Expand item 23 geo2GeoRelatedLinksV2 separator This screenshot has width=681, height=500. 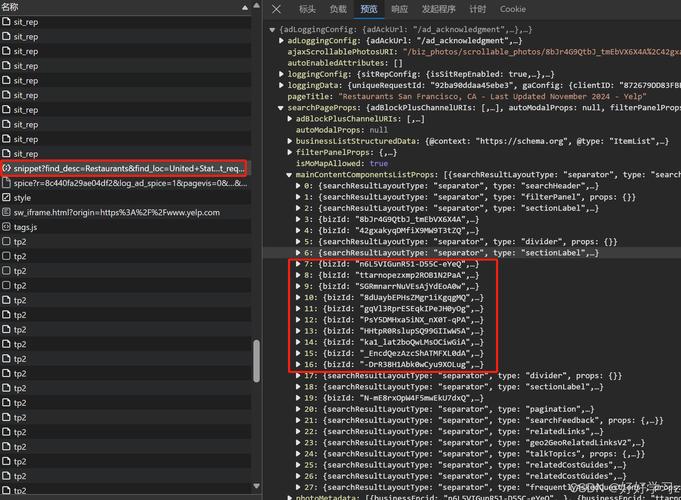point(298,442)
